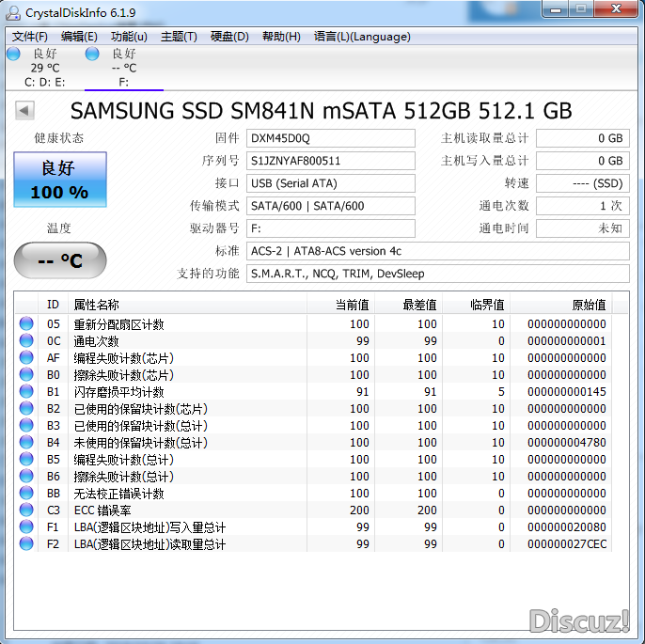Select the 无法校正错误计数 attribute name
The image size is (645, 644).
point(118,494)
